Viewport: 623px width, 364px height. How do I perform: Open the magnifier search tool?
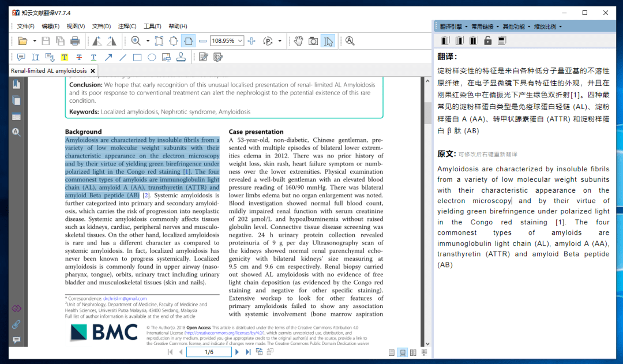(x=349, y=41)
